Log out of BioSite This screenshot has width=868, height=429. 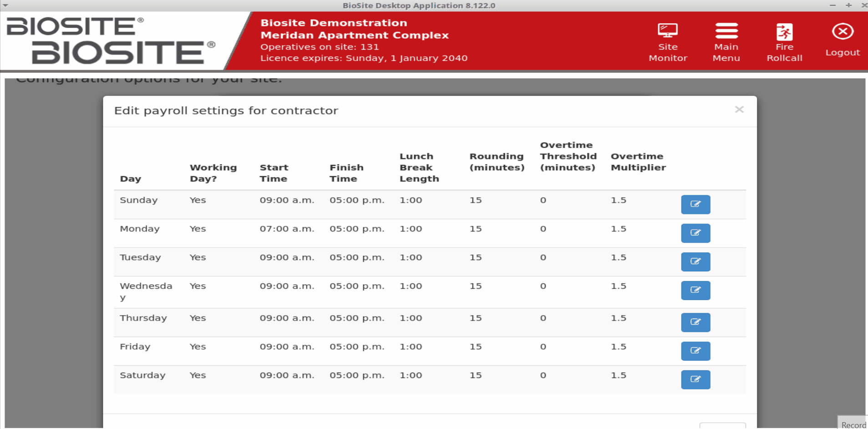coord(843,40)
